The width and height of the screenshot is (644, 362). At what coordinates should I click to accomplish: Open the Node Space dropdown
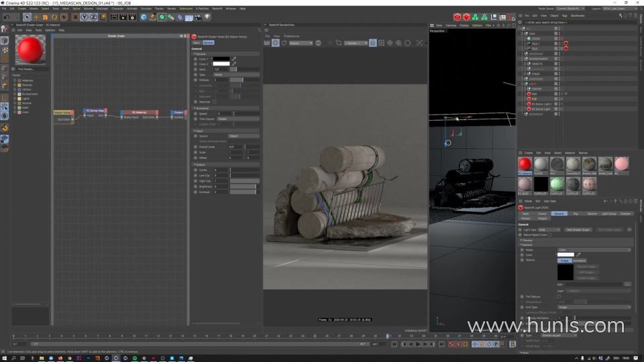tap(570, 8)
